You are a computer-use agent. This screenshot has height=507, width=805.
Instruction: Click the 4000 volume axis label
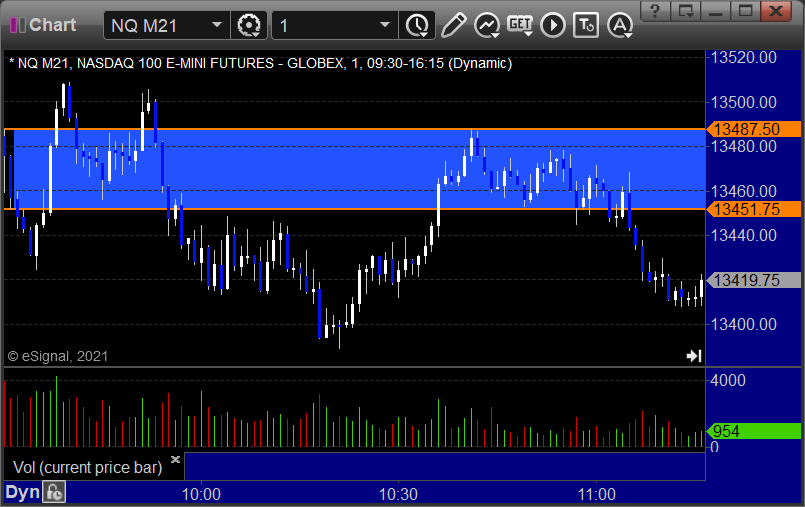click(727, 380)
